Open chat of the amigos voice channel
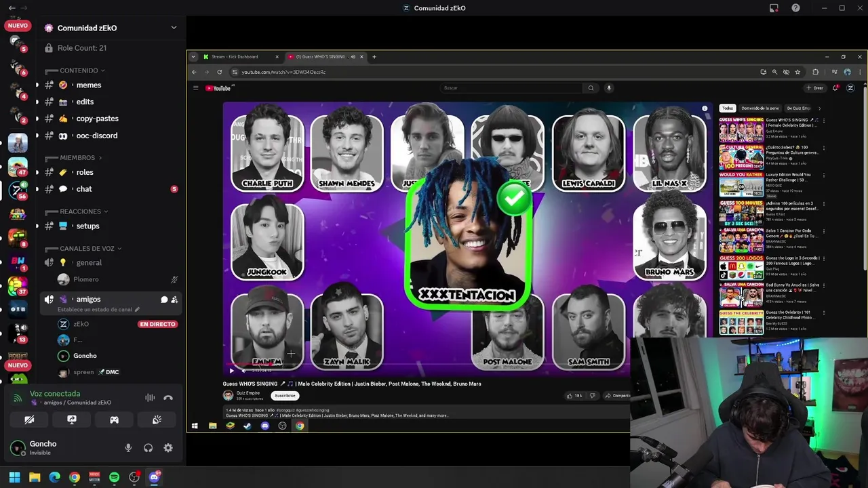868x488 pixels. 164,300
